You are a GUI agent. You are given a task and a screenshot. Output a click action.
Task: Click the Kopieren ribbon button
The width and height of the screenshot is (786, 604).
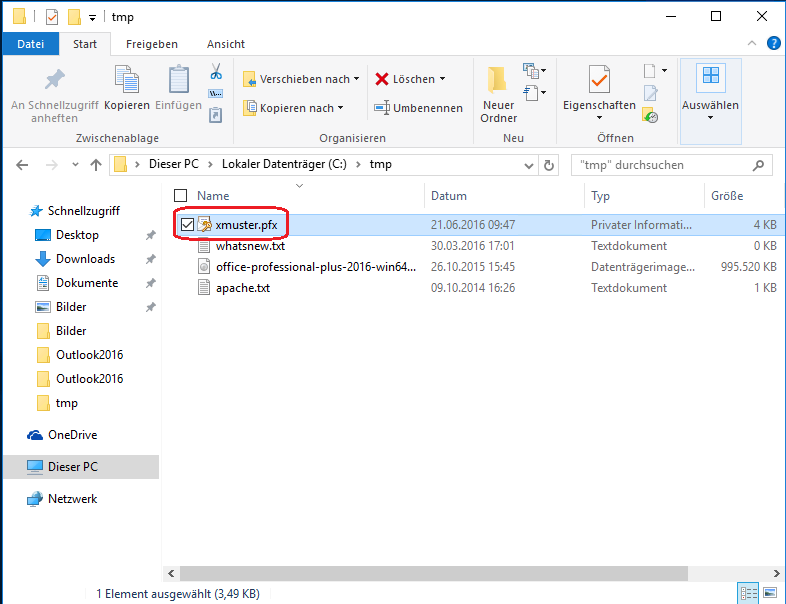pyautogui.click(x=127, y=88)
